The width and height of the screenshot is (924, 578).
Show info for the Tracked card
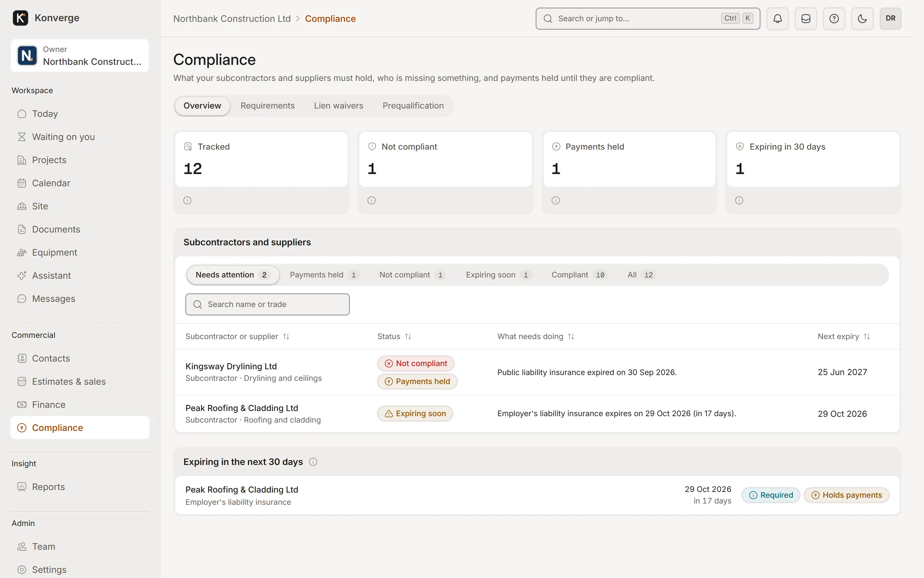pyautogui.click(x=187, y=200)
